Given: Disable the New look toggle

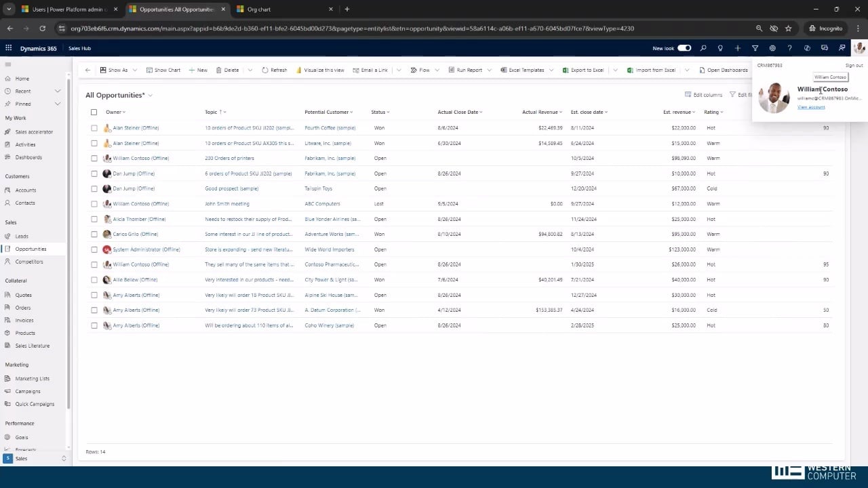Looking at the screenshot, I should pos(684,48).
